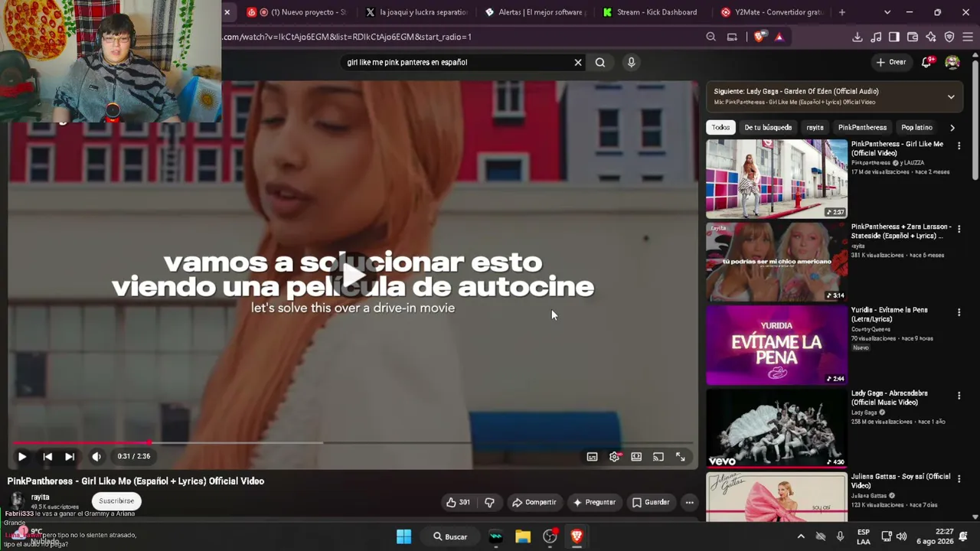Open Juliana Gattas Soy así video title
Screen dimensions: 980x551
click(900, 481)
